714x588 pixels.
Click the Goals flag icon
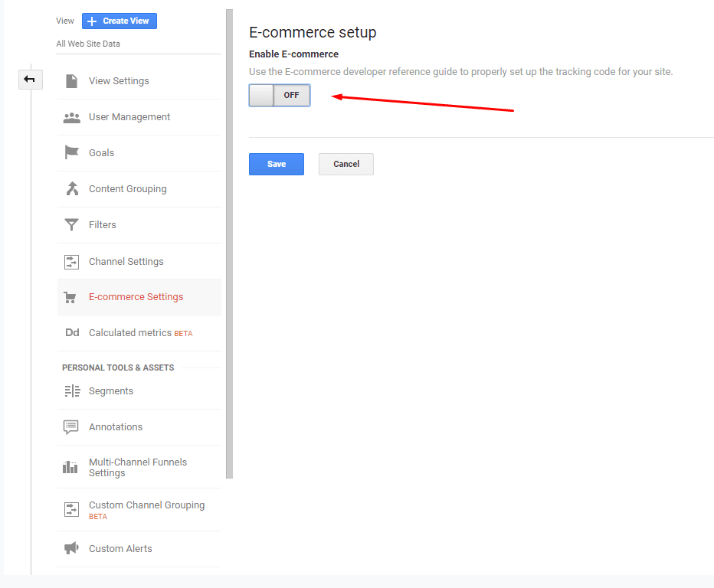tap(71, 153)
